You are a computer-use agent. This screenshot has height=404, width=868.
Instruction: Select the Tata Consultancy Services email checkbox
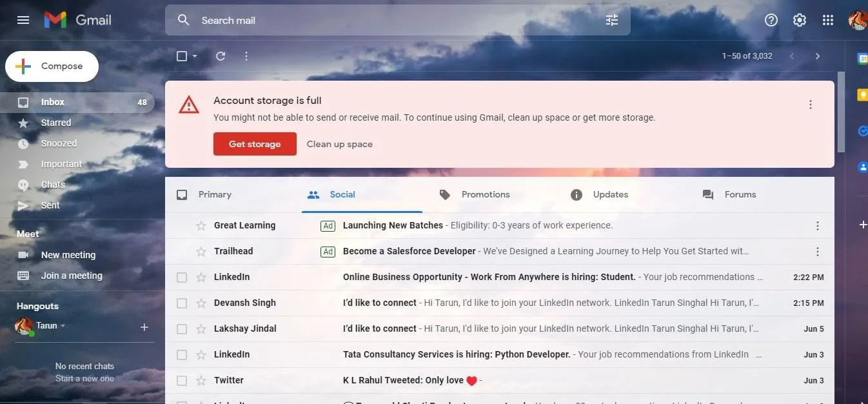pyautogui.click(x=182, y=354)
